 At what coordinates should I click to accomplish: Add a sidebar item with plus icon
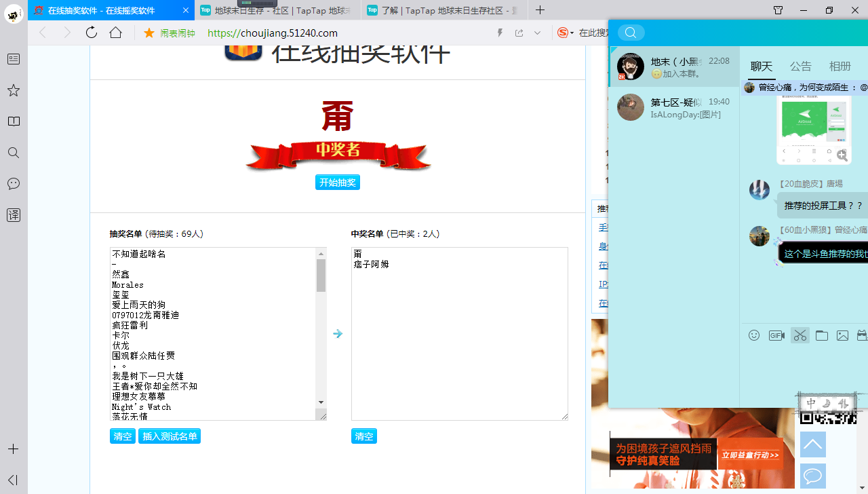click(x=14, y=449)
